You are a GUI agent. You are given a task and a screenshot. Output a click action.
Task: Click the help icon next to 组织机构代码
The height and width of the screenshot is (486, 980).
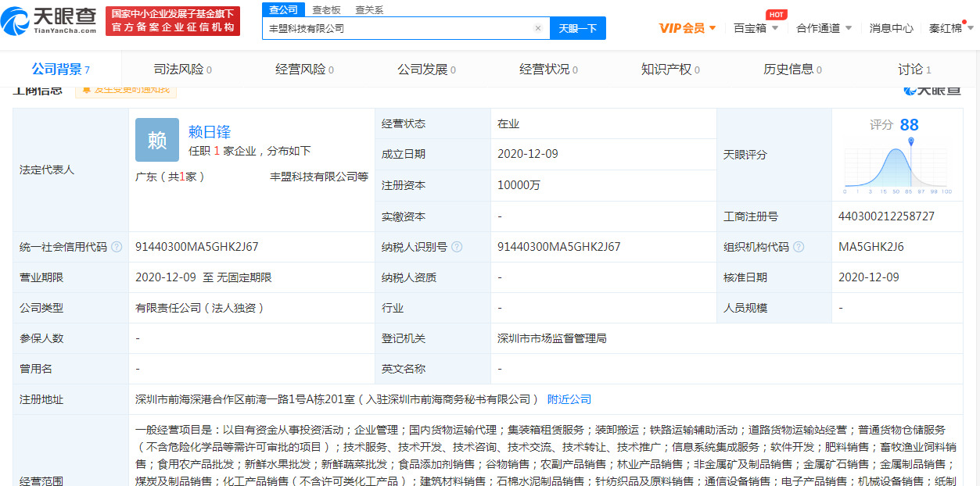799,247
